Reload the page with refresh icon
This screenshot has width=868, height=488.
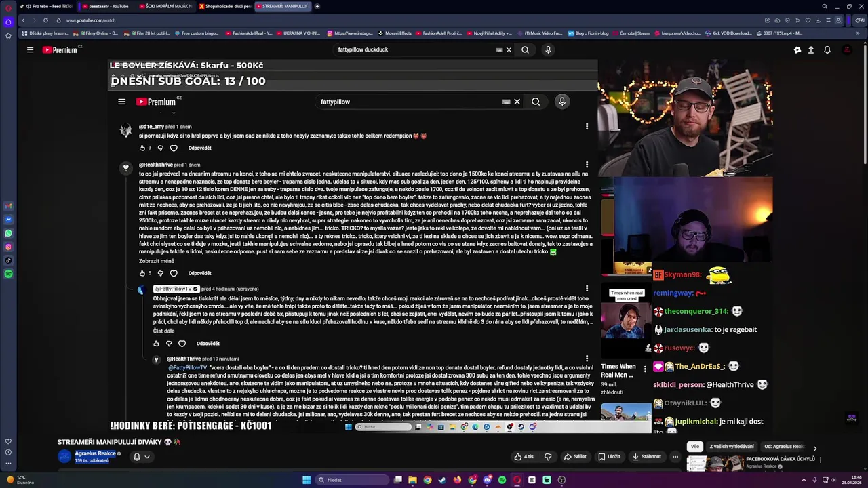(x=45, y=20)
